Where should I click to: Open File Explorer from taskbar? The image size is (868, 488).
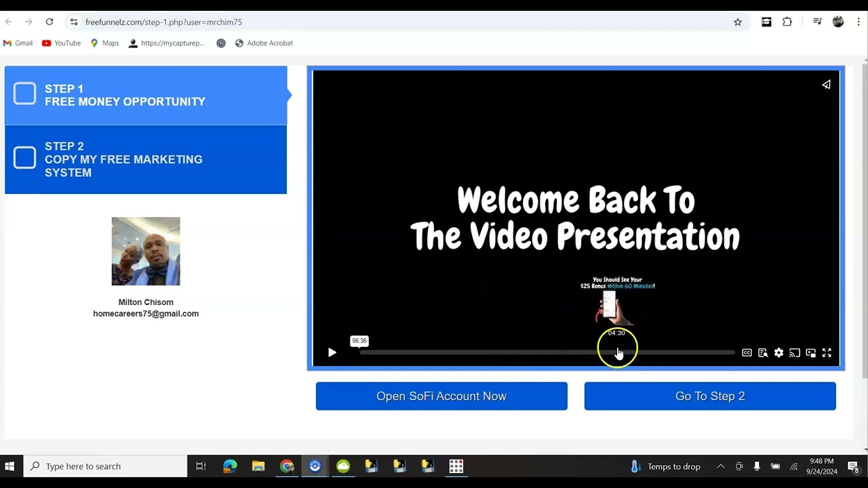coord(258,466)
